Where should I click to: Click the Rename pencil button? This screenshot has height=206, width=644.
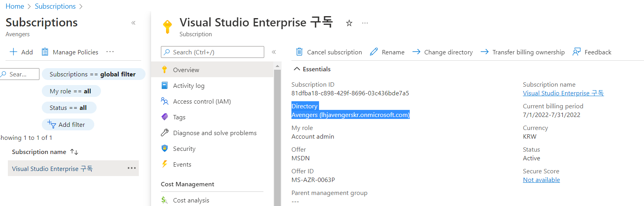pos(387,52)
